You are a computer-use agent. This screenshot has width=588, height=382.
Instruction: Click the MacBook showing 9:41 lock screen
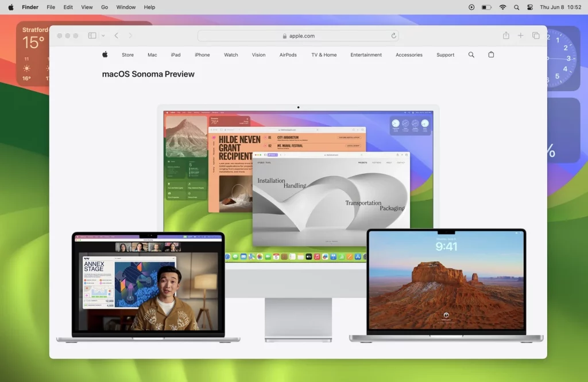[446, 284]
